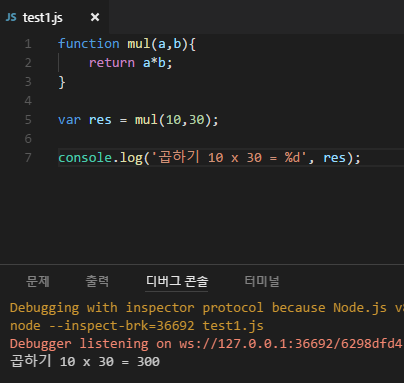Click the 'function' keyword on line 1

pyautogui.click(x=89, y=44)
